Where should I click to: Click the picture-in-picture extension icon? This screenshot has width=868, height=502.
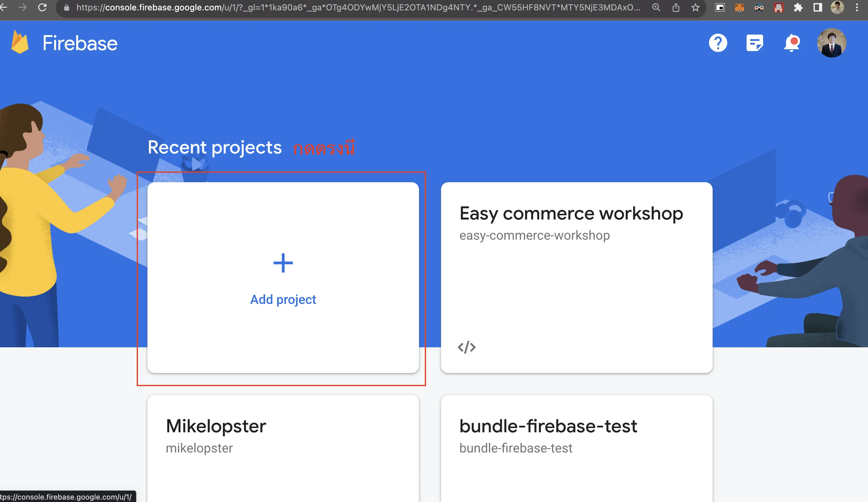[720, 8]
